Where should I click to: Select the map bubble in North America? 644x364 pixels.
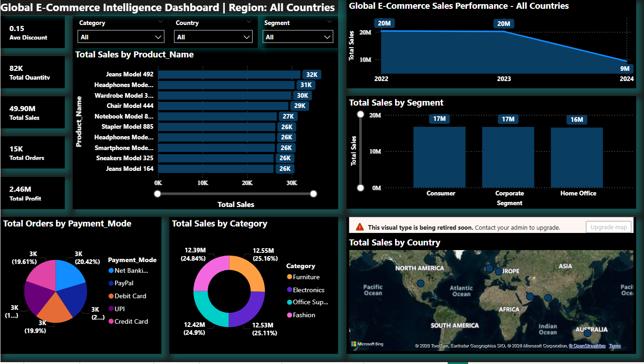click(x=420, y=283)
